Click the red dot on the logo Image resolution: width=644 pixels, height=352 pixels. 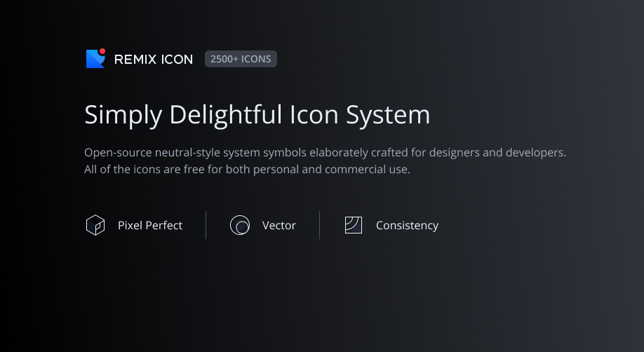[x=102, y=51]
